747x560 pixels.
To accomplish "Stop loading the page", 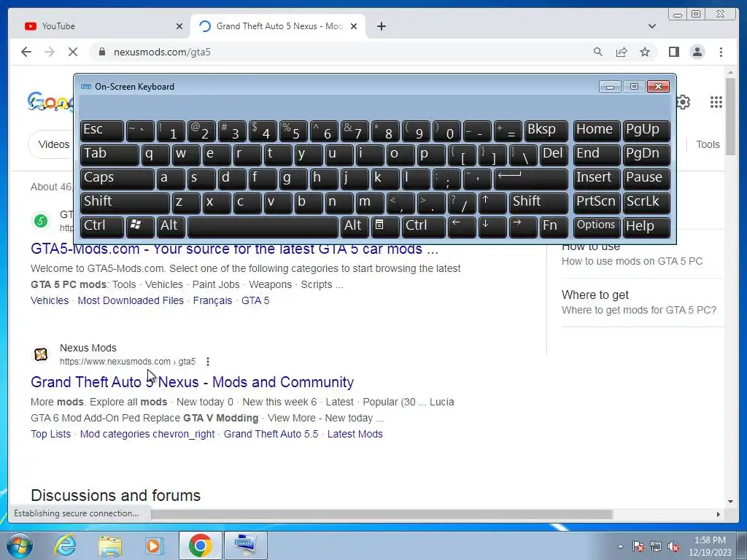I will pos(73,52).
